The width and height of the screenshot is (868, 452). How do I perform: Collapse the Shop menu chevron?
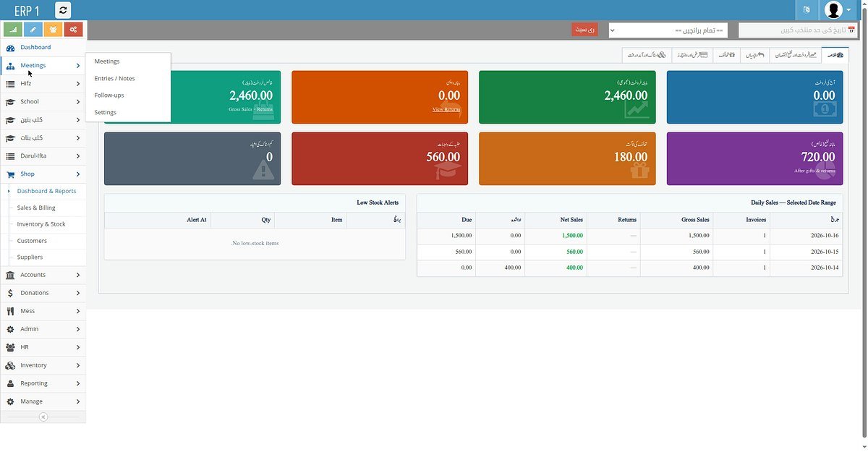[x=77, y=174]
